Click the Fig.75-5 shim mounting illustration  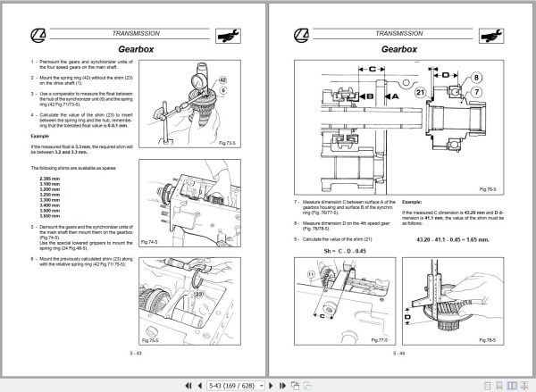coord(189,301)
